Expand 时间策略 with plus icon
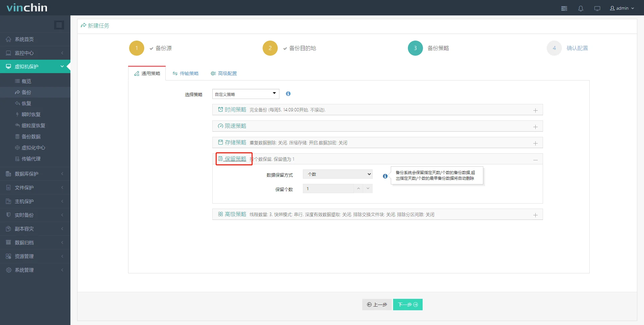Screen dimensions: 644x325 pos(535,110)
